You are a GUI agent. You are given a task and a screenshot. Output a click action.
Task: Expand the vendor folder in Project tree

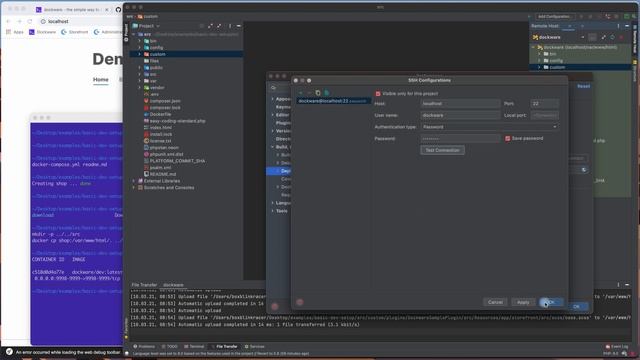(x=139, y=87)
